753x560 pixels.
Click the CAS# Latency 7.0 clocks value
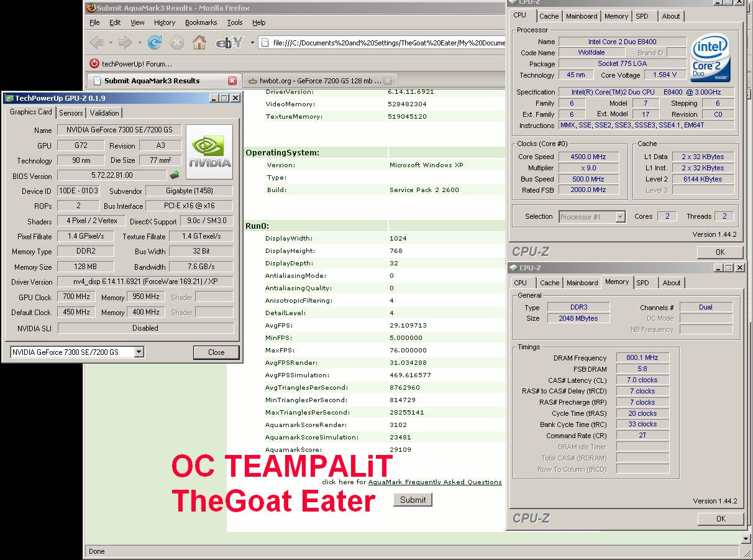(x=642, y=380)
